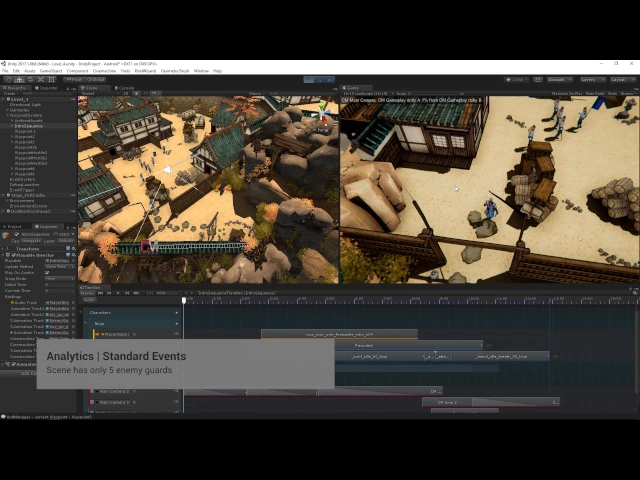Click the Timeline Add button
This screenshot has height=480, width=640.
89,300
